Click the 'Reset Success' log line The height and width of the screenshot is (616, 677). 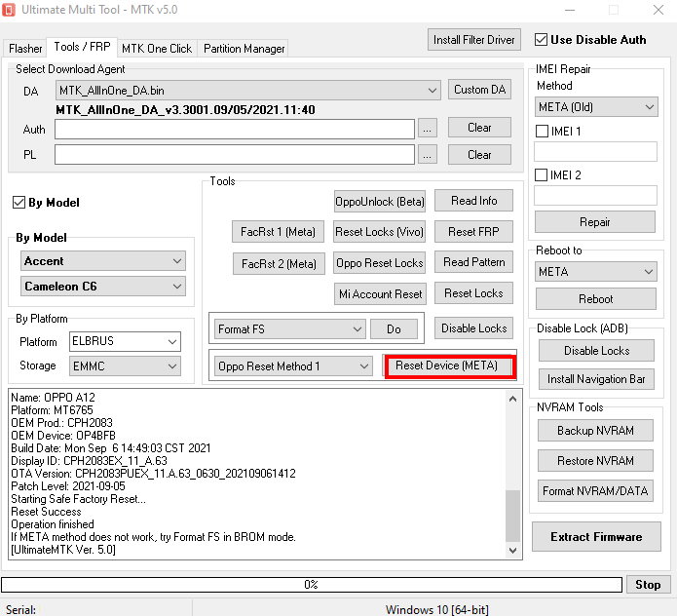[x=46, y=512]
